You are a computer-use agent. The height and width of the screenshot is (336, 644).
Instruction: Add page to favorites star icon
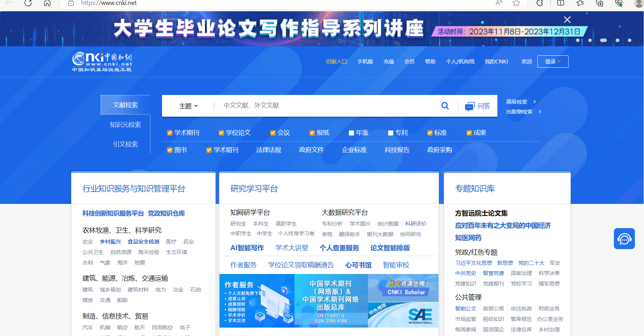(516, 3)
